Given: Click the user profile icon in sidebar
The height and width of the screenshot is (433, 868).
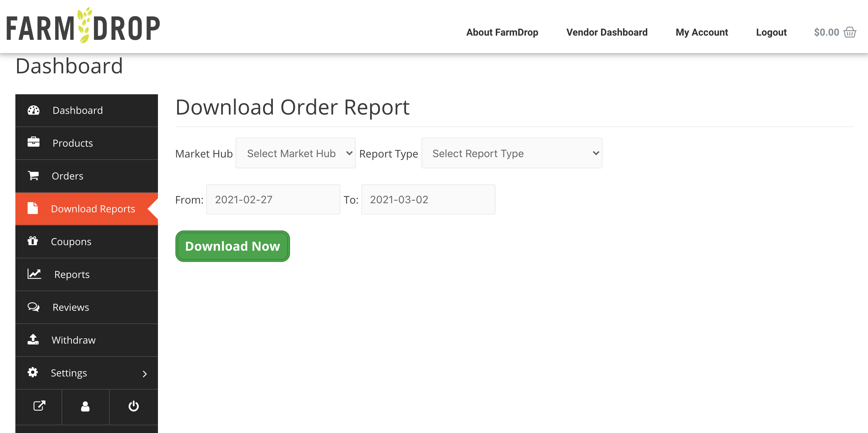Looking at the screenshot, I should pos(85,406).
